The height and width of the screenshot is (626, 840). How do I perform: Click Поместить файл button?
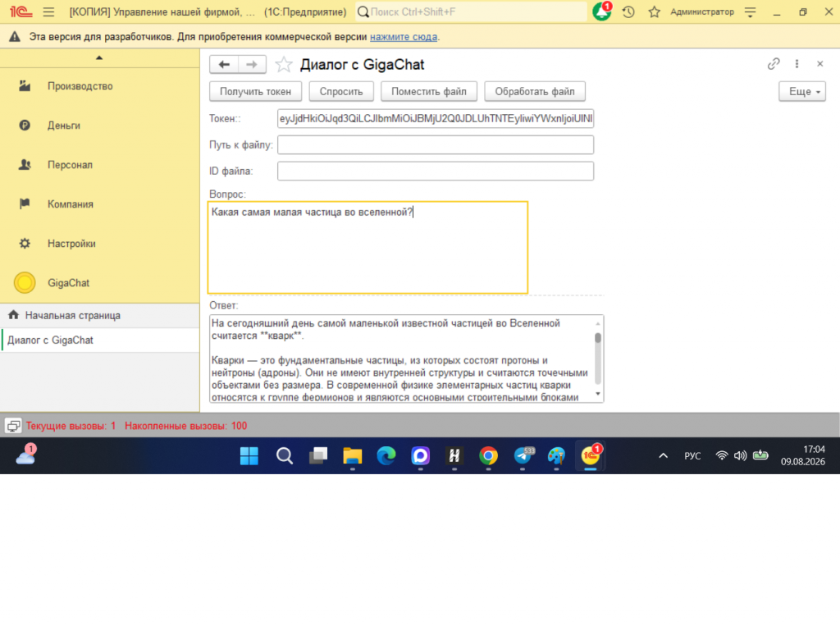(428, 92)
